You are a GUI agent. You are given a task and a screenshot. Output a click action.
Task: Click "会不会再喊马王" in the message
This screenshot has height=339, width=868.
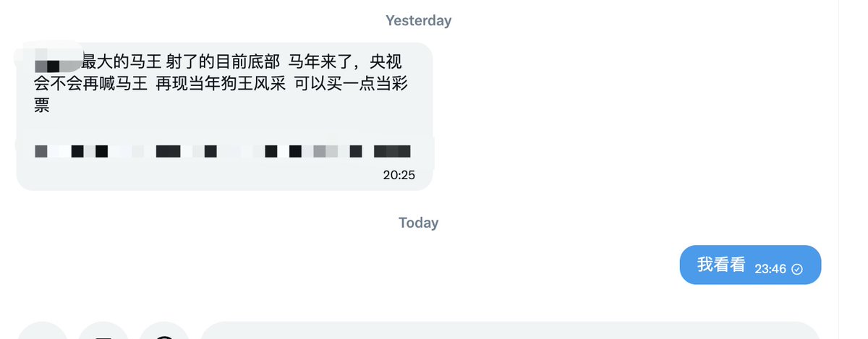pos(91,84)
